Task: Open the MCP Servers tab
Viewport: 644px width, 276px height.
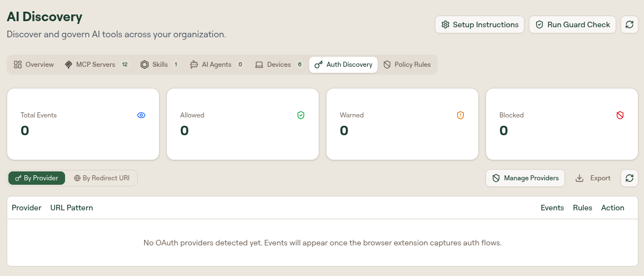Action: tap(97, 65)
